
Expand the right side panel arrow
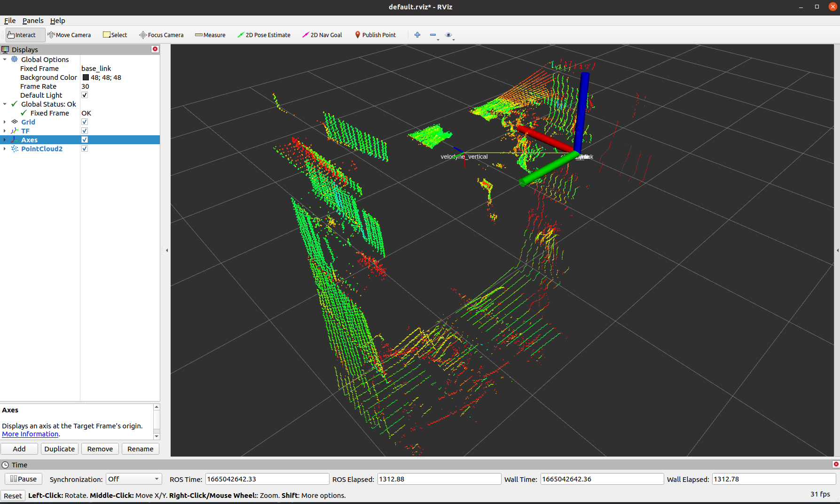[x=837, y=250]
